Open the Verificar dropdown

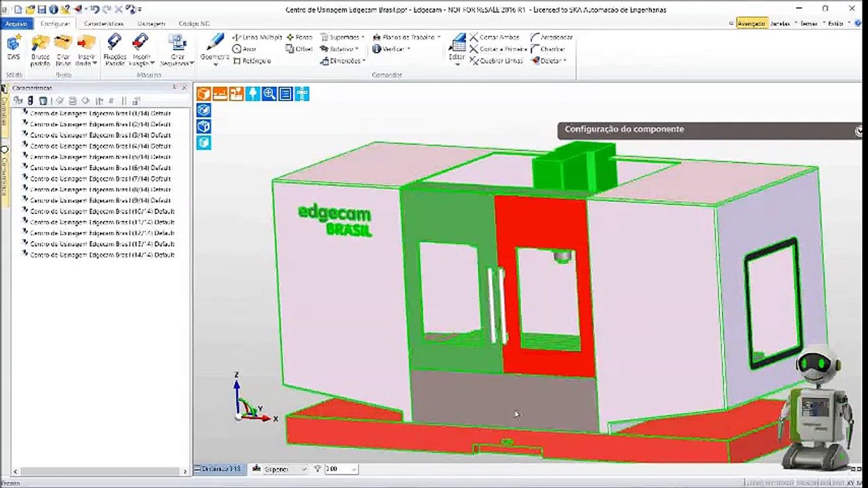(x=392, y=49)
